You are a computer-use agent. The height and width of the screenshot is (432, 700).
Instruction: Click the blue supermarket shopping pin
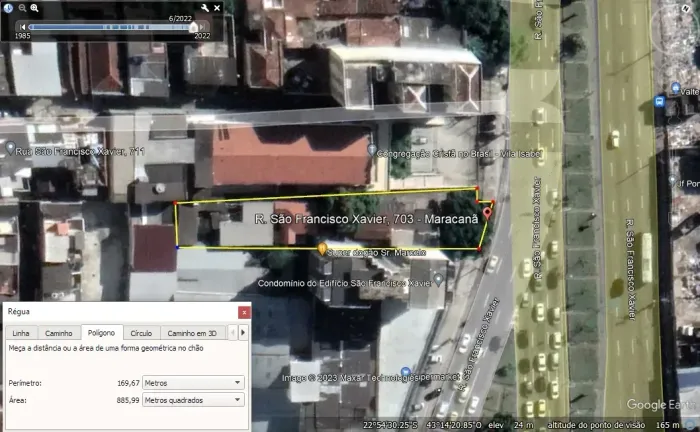point(405,372)
